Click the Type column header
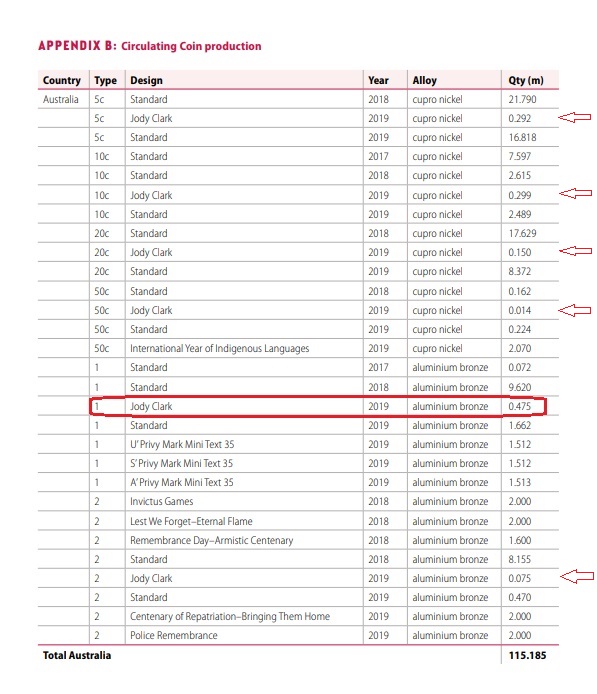597x694 pixels. pyautogui.click(x=105, y=81)
